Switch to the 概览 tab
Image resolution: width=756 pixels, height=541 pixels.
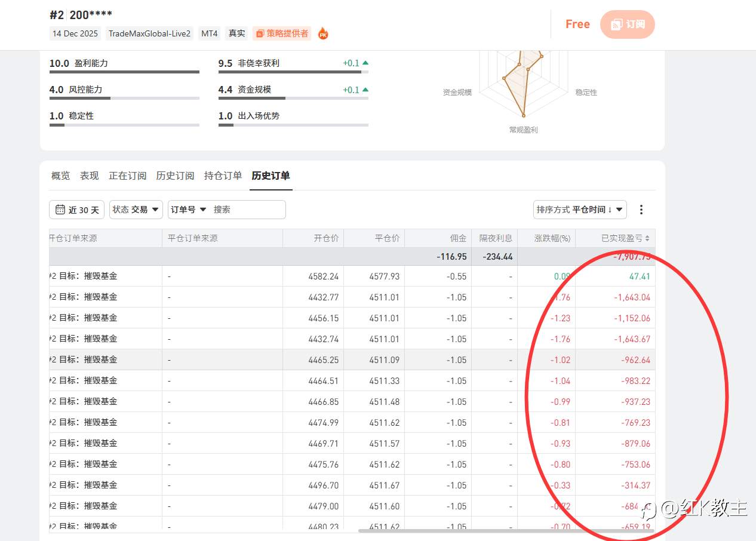(x=60, y=176)
